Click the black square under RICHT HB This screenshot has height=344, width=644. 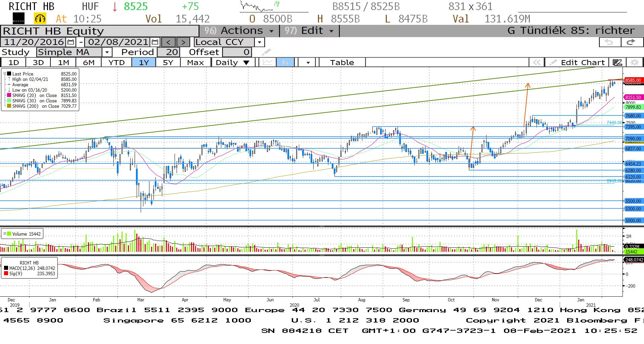pos(18,19)
